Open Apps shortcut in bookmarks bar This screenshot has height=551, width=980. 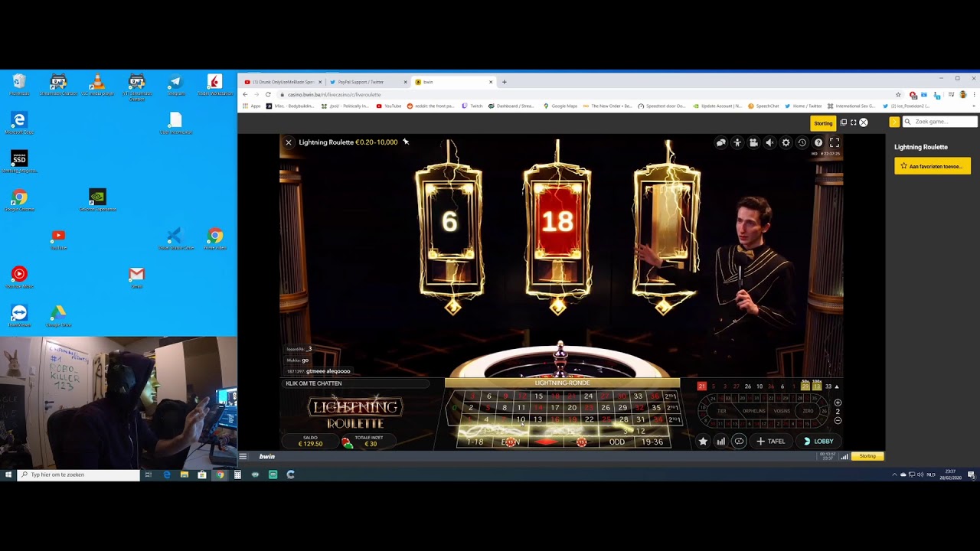[252, 106]
